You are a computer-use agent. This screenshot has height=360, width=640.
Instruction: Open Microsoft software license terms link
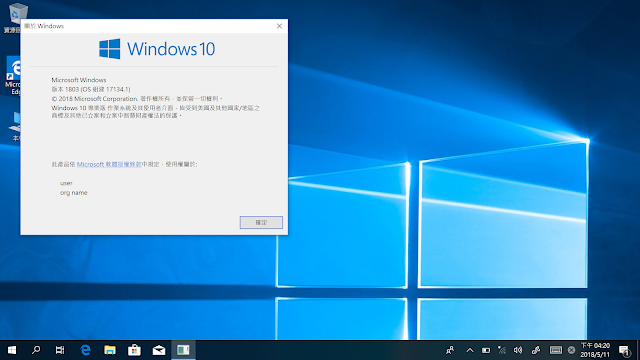[109, 164]
